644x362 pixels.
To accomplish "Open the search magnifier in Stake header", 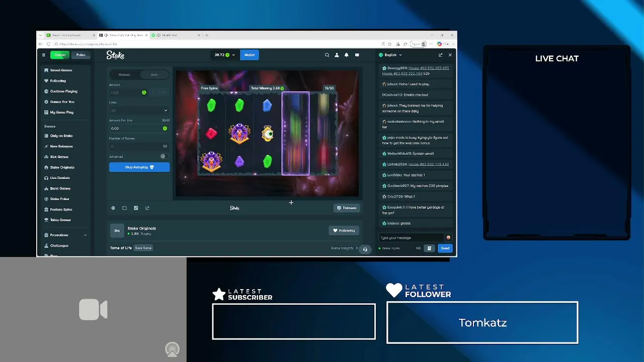I will (327, 55).
